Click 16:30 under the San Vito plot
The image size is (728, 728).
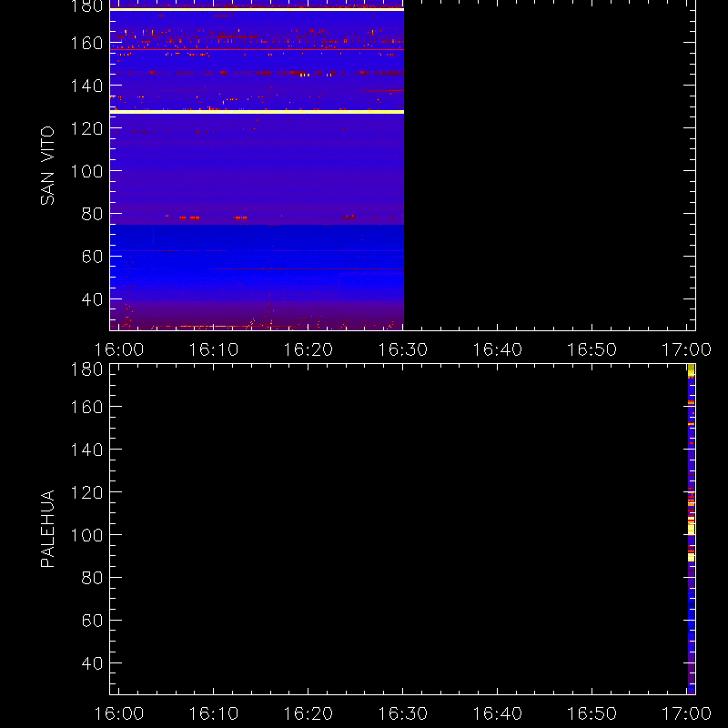pyautogui.click(x=403, y=349)
